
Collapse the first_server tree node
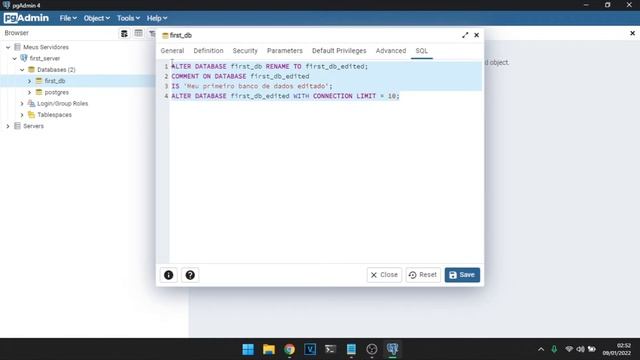[x=15, y=59]
